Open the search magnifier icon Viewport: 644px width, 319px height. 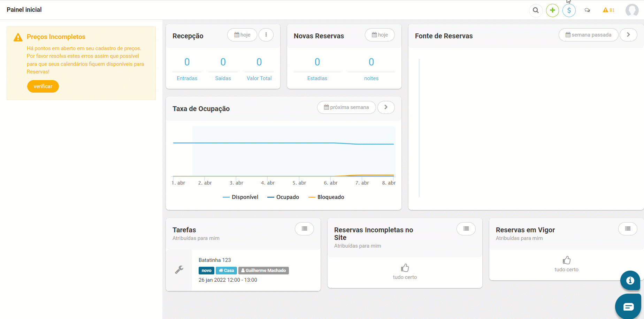536,10
